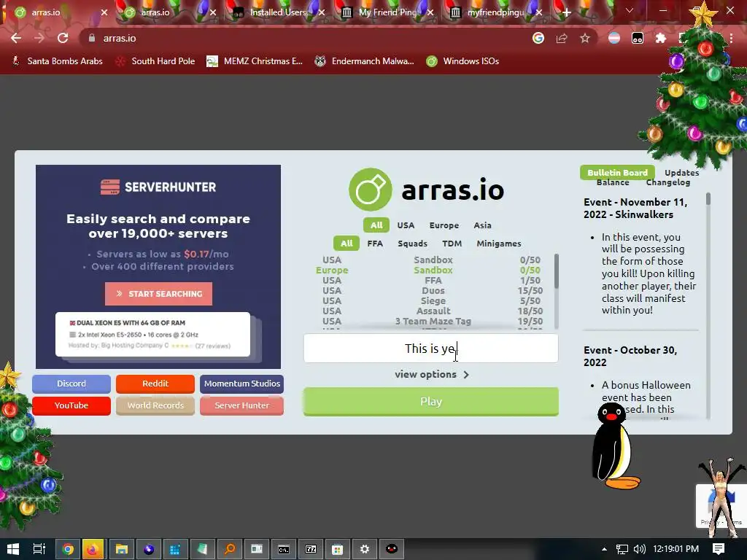
Task: Open a new browser tab
Action: point(566,12)
